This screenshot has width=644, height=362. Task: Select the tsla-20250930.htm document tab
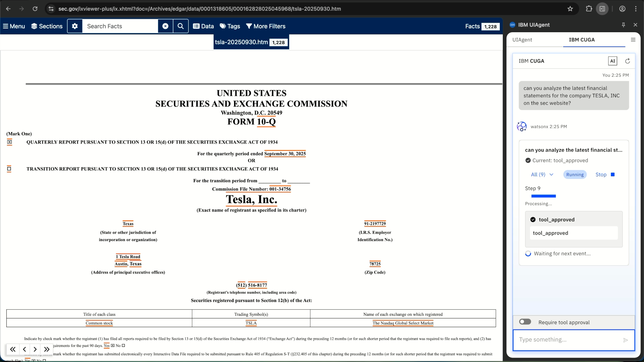251,42
